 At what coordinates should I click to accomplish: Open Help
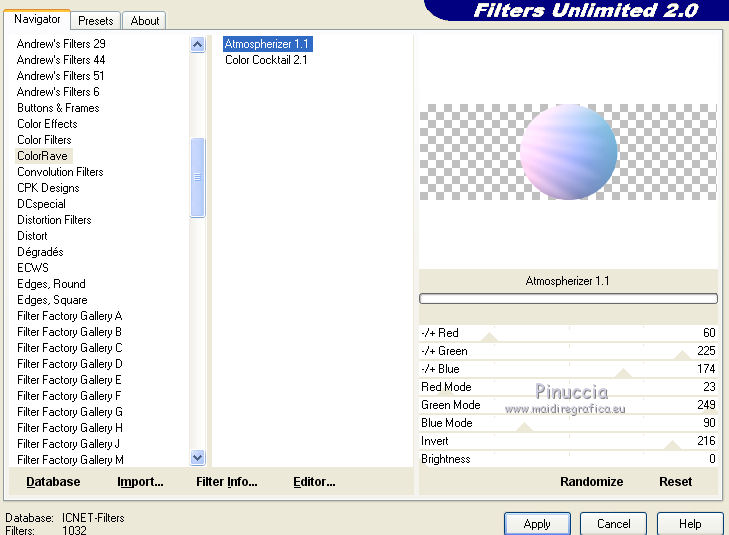tap(690, 524)
